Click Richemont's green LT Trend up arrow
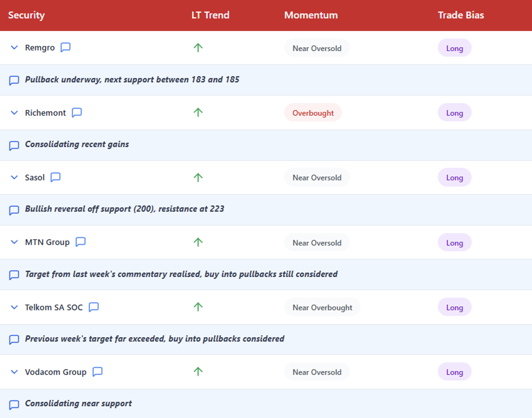This screenshot has height=418, width=532. point(198,112)
